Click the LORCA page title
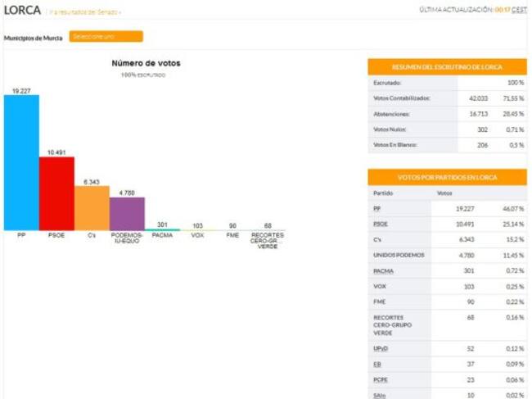 tap(22, 10)
